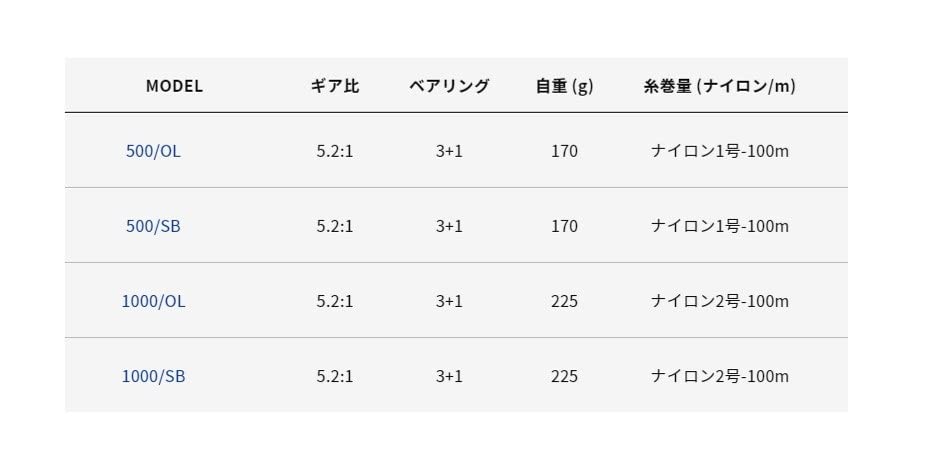Click ナイロン1号-100m in the 500/SB row

[x=720, y=226]
